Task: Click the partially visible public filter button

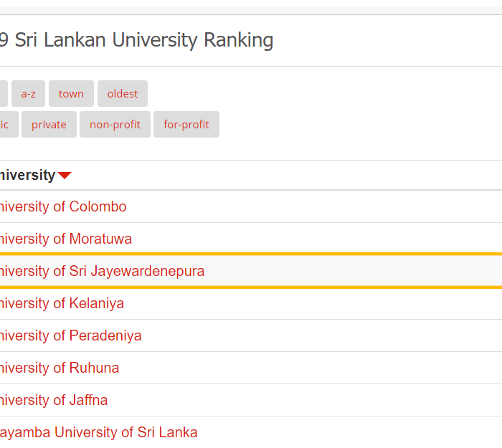Action: (7, 125)
